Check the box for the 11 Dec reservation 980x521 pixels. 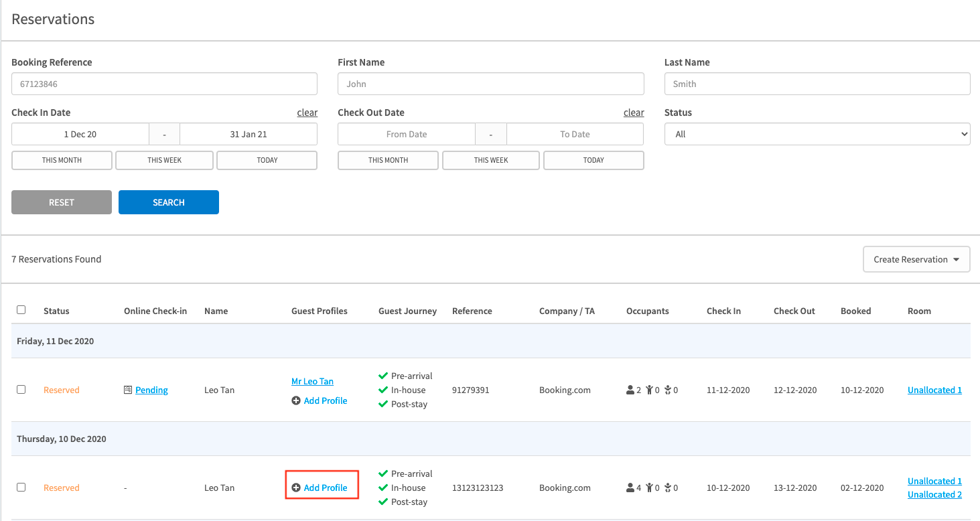(21, 389)
